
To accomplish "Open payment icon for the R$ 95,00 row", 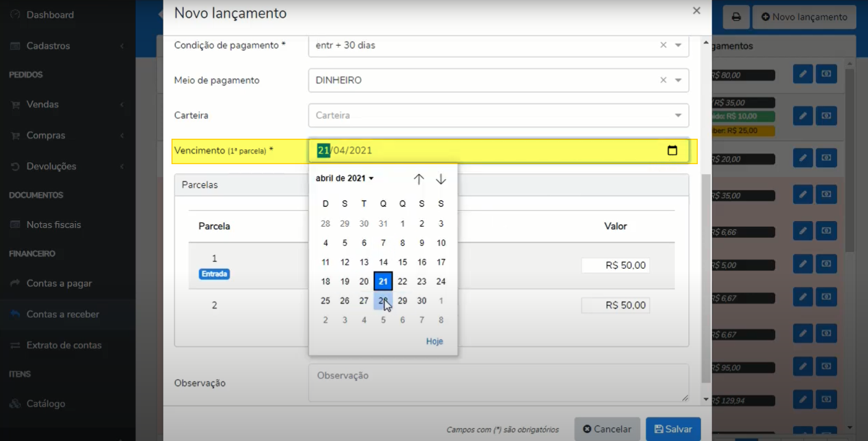I will coord(826,367).
